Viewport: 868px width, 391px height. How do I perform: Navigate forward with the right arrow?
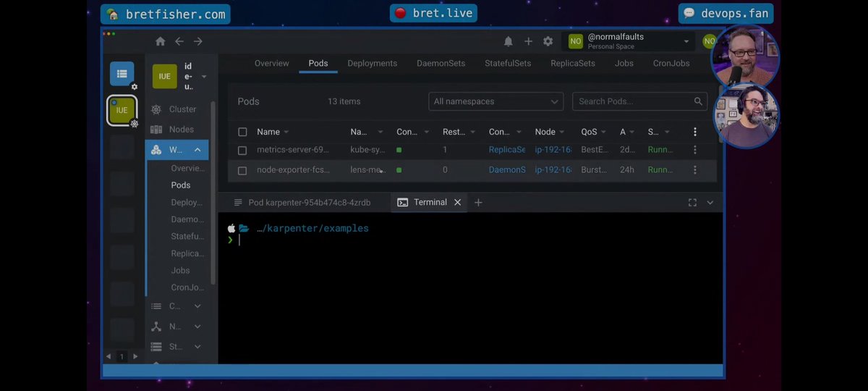pos(198,42)
